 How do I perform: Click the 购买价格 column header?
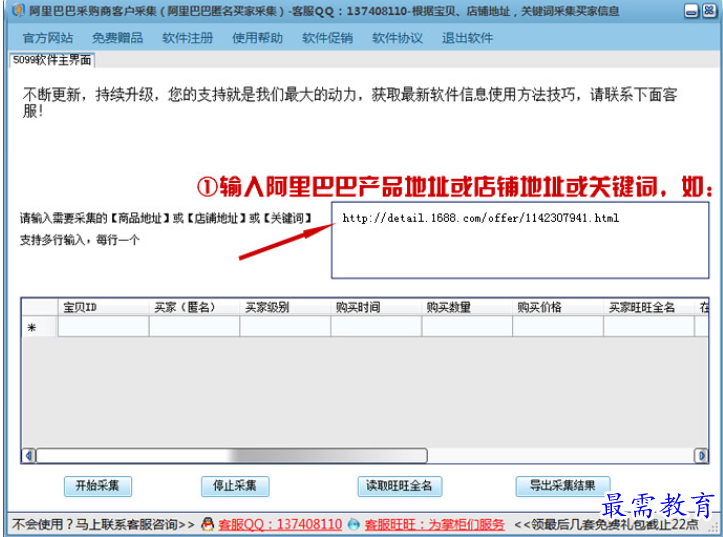click(x=557, y=307)
